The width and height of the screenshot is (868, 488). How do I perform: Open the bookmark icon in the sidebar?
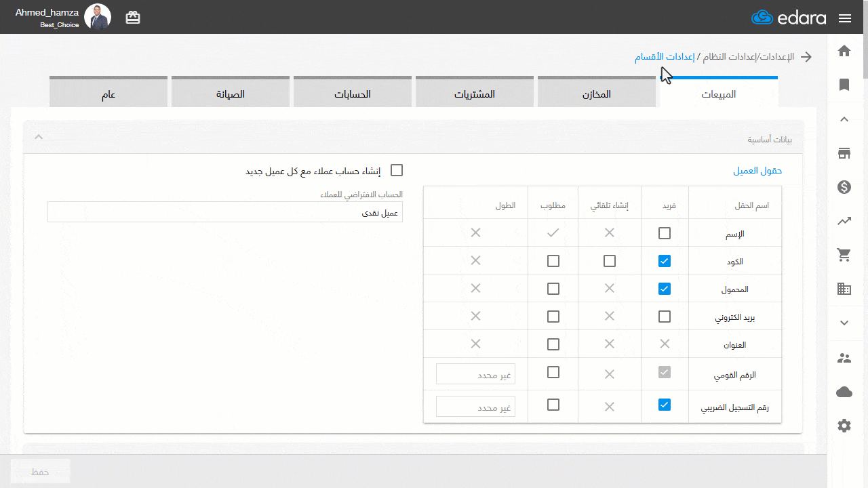[x=844, y=85]
